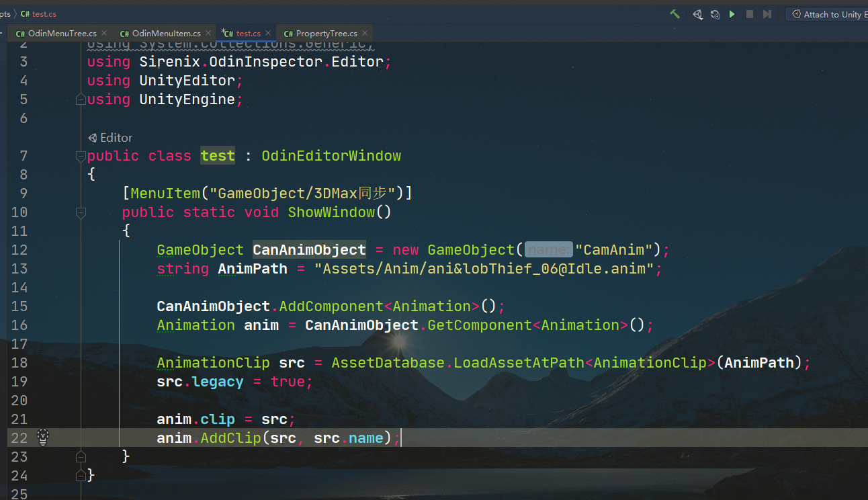This screenshot has height=500, width=868.
Task: Click the Unity refresh icon in toolbar
Action: pos(715,14)
